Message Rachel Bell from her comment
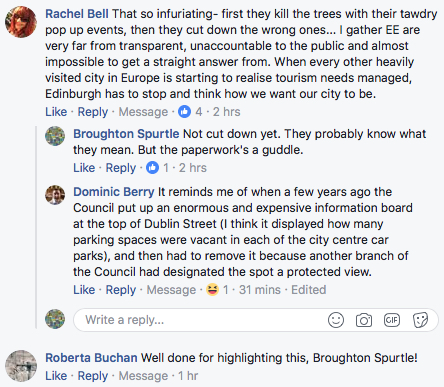Screen dimensions: 444x387 tap(143, 112)
